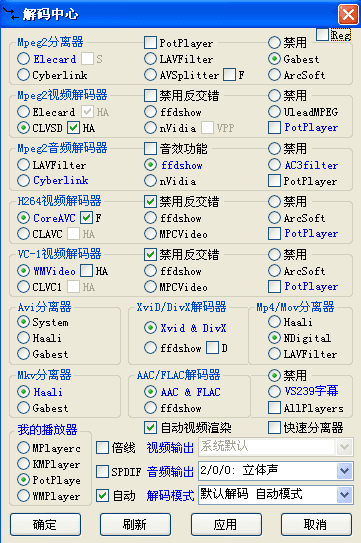Click the 刷新 button
361x543 pixels.
tap(135, 525)
